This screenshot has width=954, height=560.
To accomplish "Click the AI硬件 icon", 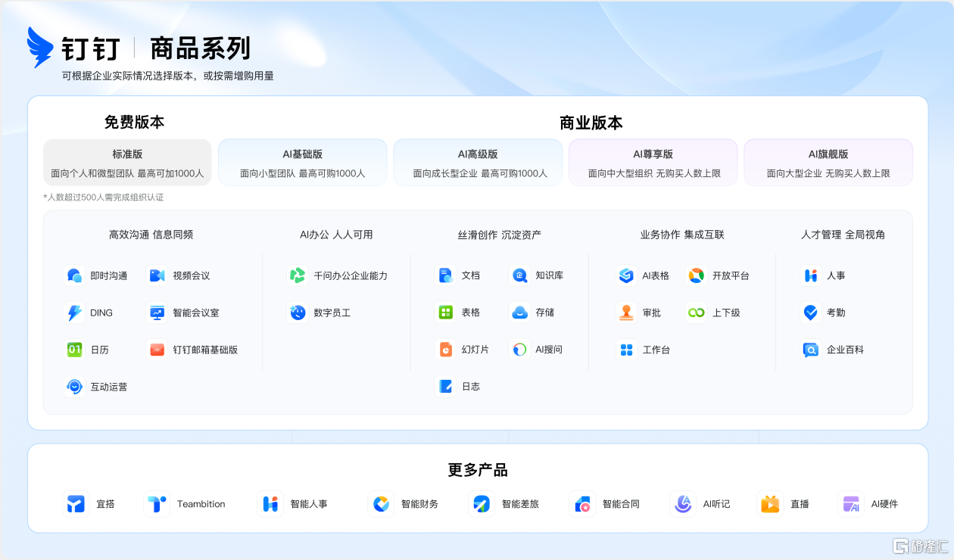I will (x=851, y=504).
